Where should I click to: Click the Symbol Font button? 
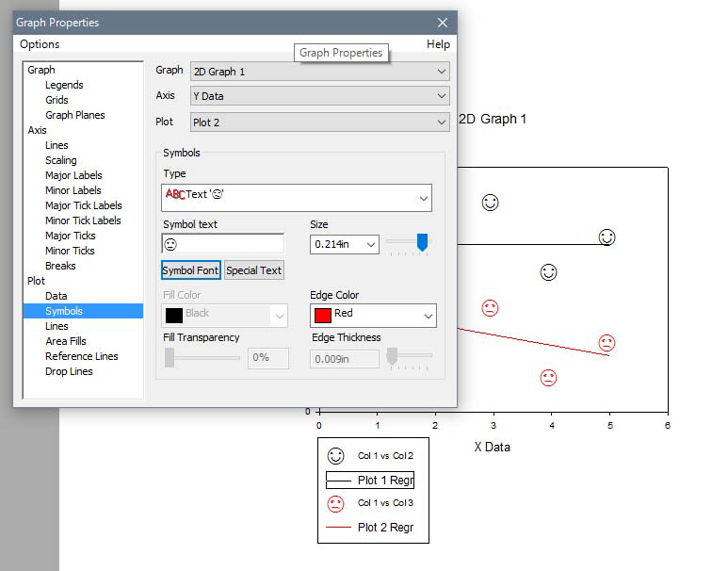click(191, 270)
